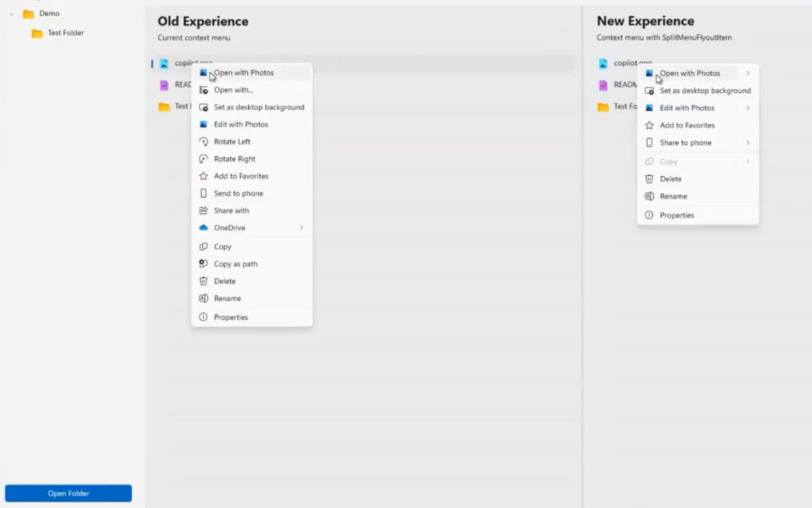Click the README file icon in Old Experience
The height and width of the screenshot is (508, 812).
tap(164, 85)
